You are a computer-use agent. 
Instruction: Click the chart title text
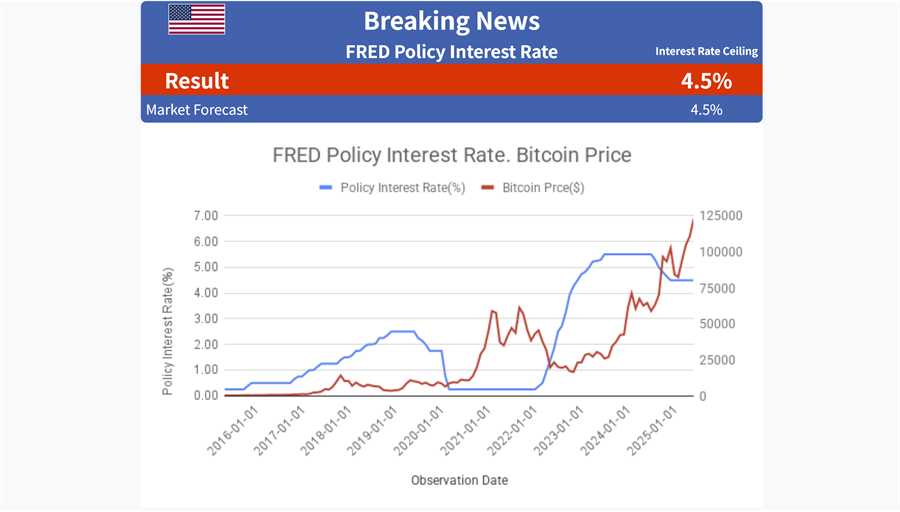coord(452,155)
